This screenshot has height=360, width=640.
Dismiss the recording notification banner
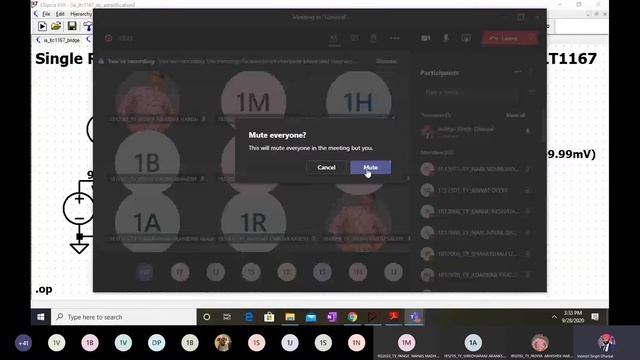pyautogui.click(x=386, y=61)
